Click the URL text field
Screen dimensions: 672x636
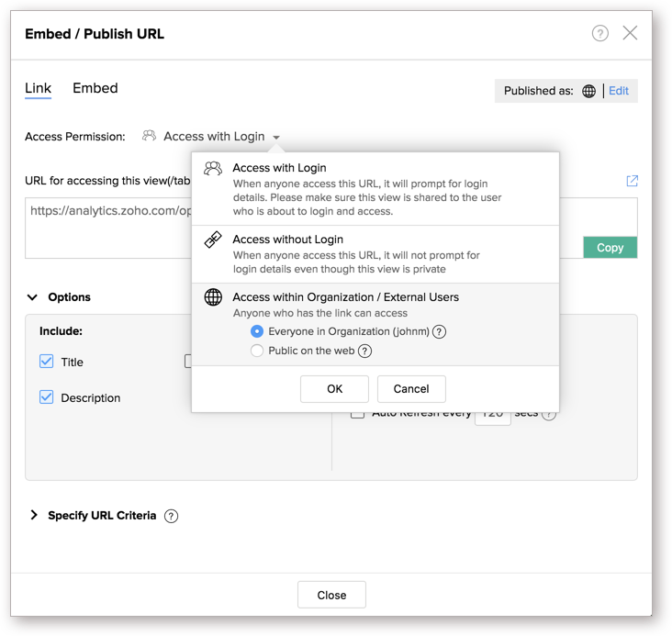click(106, 228)
